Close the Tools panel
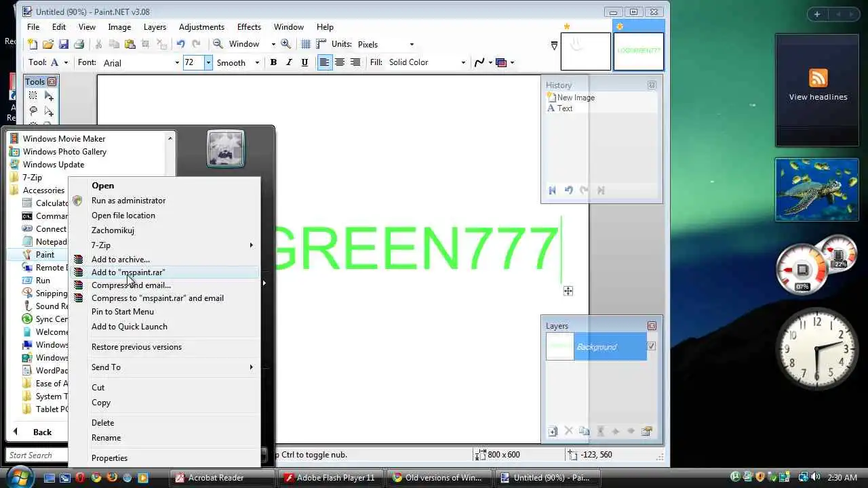This screenshot has height=488, width=868. 52,82
